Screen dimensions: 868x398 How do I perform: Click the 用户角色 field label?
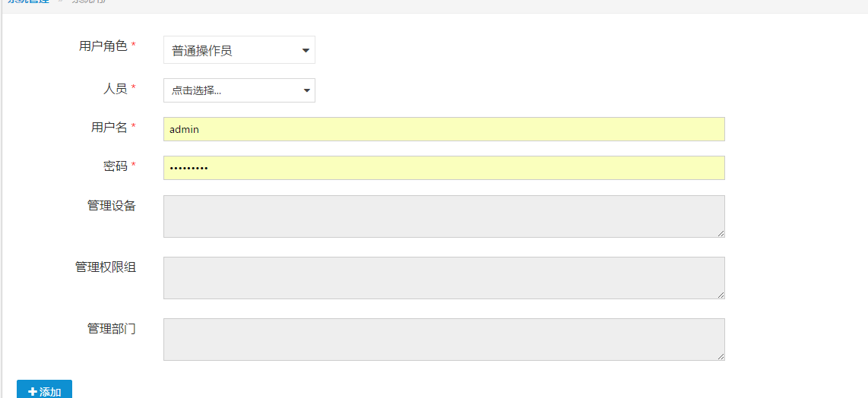[103, 46]
